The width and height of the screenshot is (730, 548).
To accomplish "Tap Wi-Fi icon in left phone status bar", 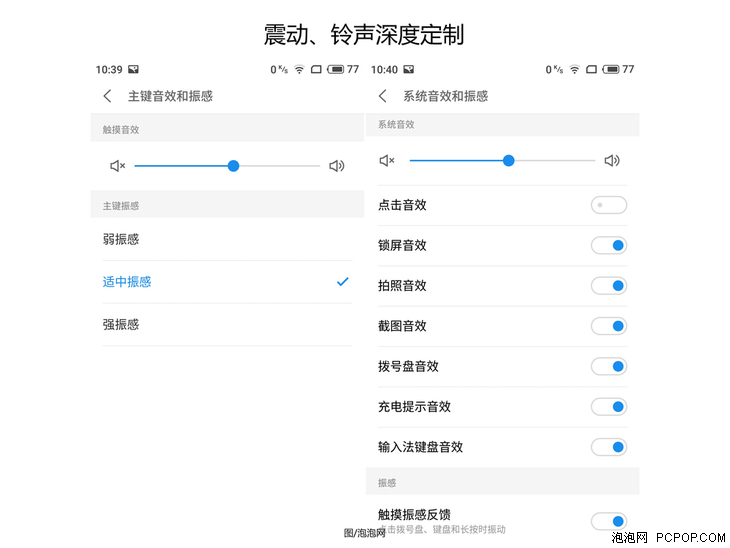I will pyautogui.click(x=299, y=70).
